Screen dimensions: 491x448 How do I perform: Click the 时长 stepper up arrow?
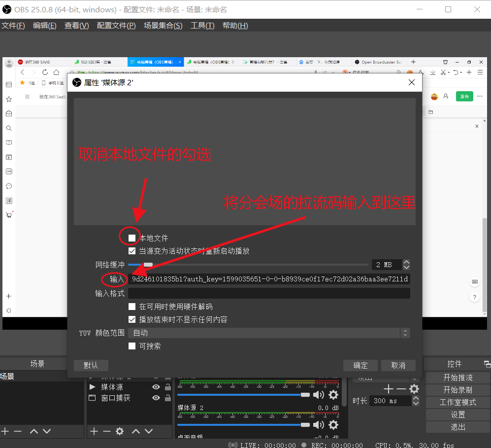click(x=416, y=397)
